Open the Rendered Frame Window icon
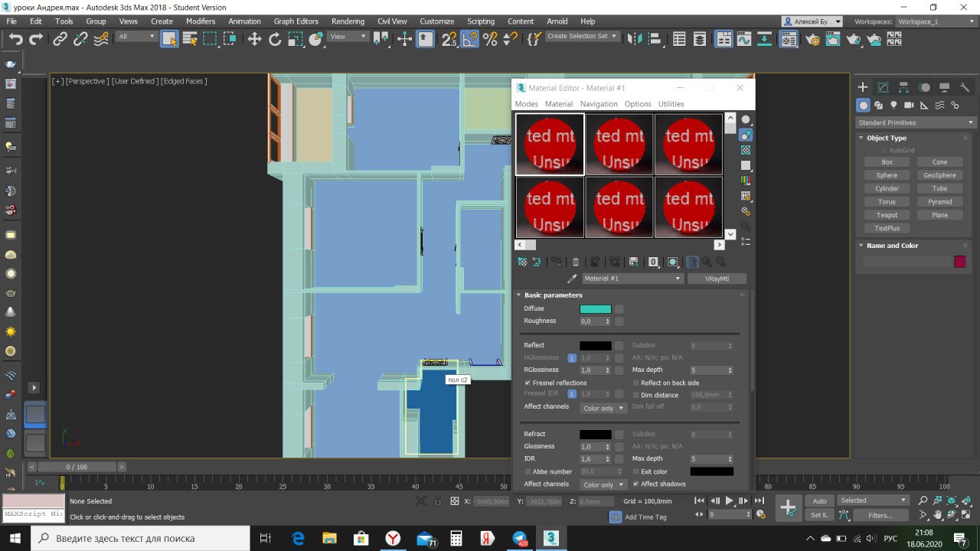980x551 pixels. 833,39
